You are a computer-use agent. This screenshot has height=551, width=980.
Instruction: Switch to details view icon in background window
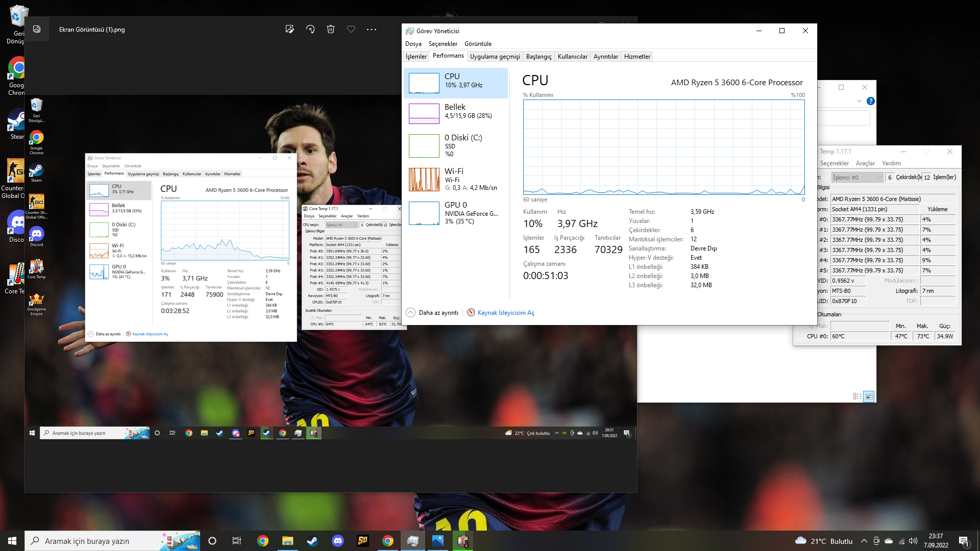(x=857, y=396)
